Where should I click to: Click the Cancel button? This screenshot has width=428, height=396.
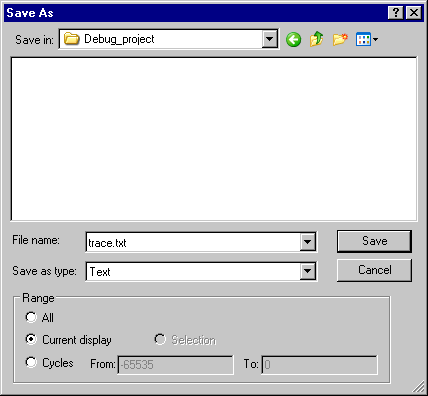pos(374,270)
